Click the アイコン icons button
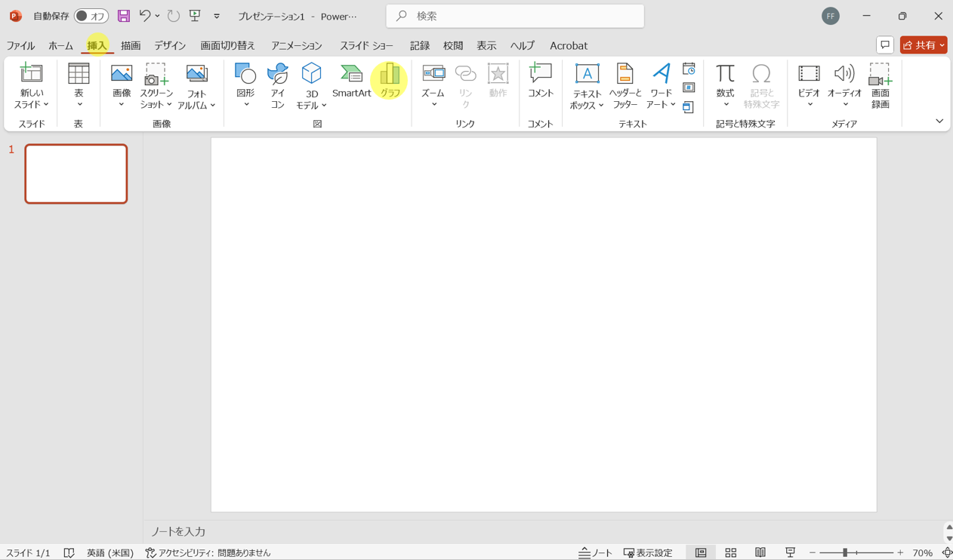This screenshot has height=560, width=953. [x=278, y=85]
